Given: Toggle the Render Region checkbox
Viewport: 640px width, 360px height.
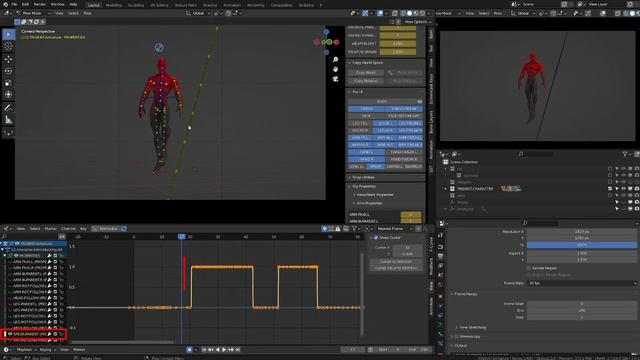Looking at the screenshot, I should 529,268.
